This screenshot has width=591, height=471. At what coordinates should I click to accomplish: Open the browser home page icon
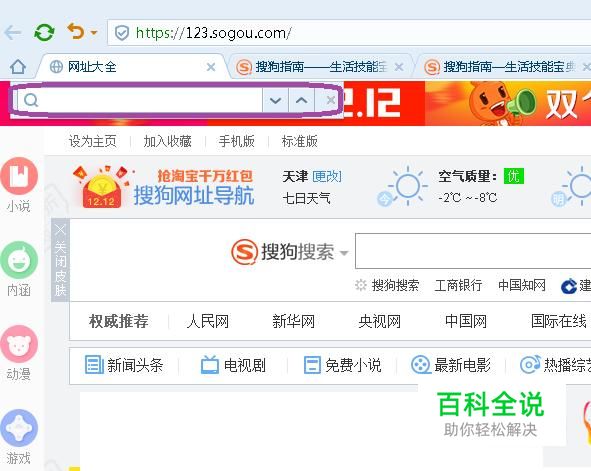click(x=18, y=67)
